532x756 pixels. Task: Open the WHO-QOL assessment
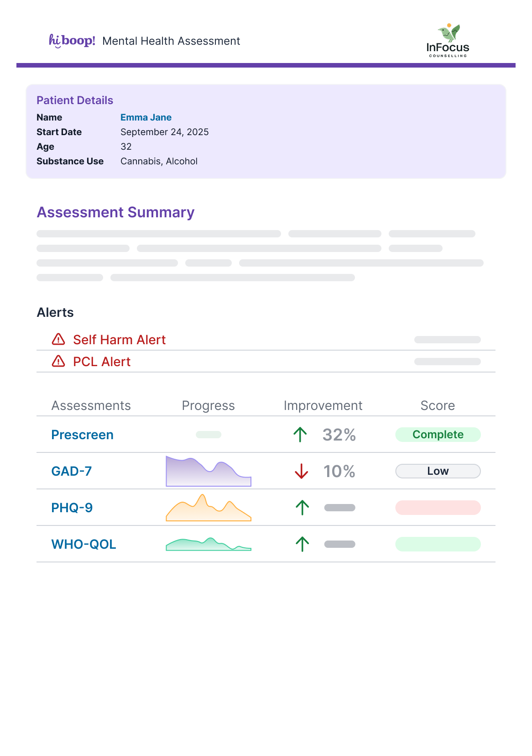[83, 544]
